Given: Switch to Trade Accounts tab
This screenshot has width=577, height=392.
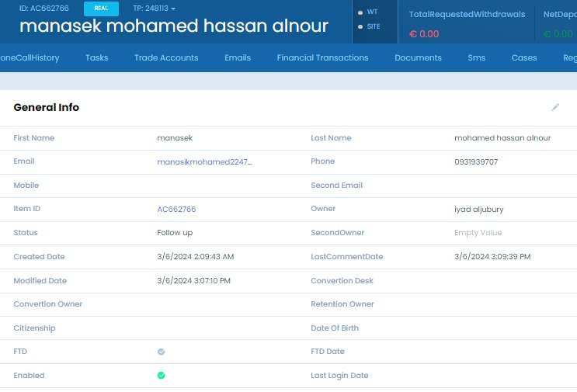Looking at the screenshot, I should coord(166,57).
